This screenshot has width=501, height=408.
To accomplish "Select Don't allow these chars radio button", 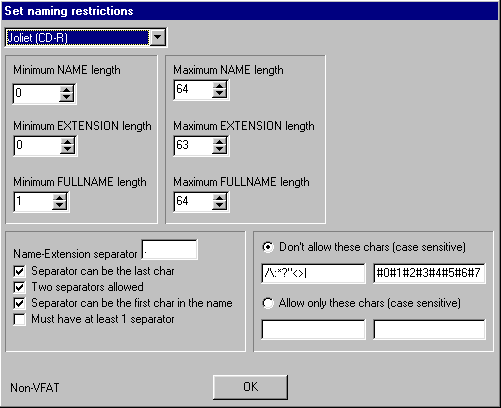I will [268, 247].
